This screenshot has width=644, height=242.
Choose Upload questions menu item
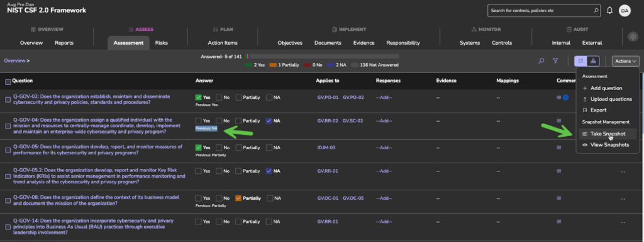point(607,99)
